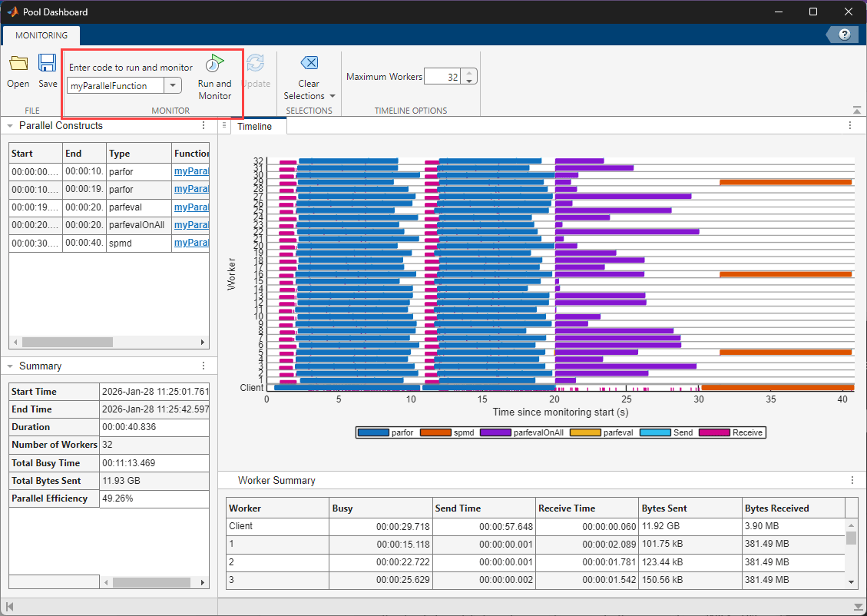
Task: Select the Client row in Worker Summary
Action: click(536, 526)
